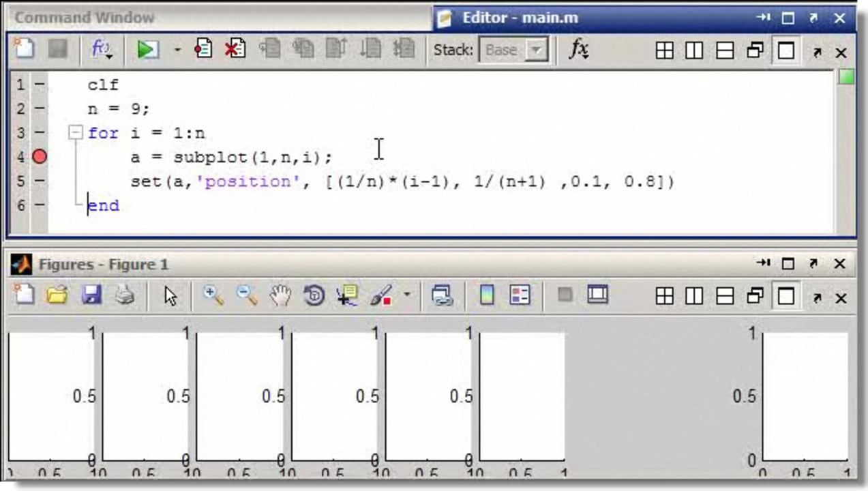Choose the Data Cursor tool
868x491 pixels.
coord(347,295)
